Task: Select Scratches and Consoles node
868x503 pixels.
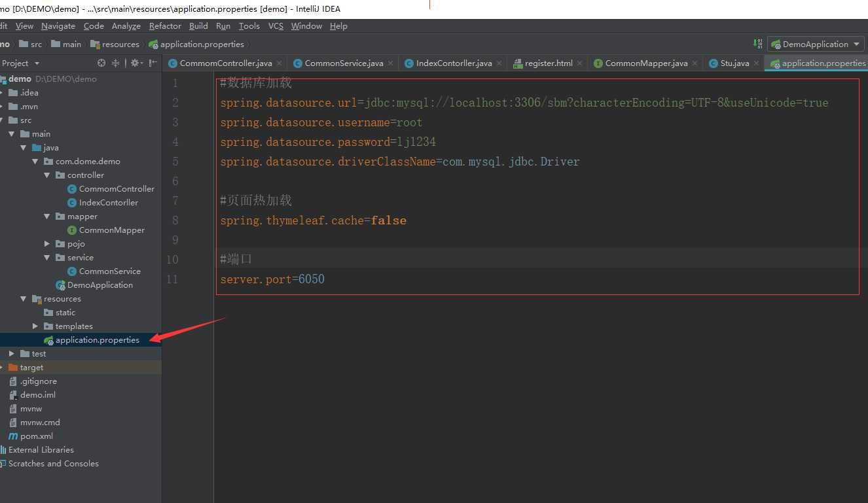Action: [x=50, y=464]
